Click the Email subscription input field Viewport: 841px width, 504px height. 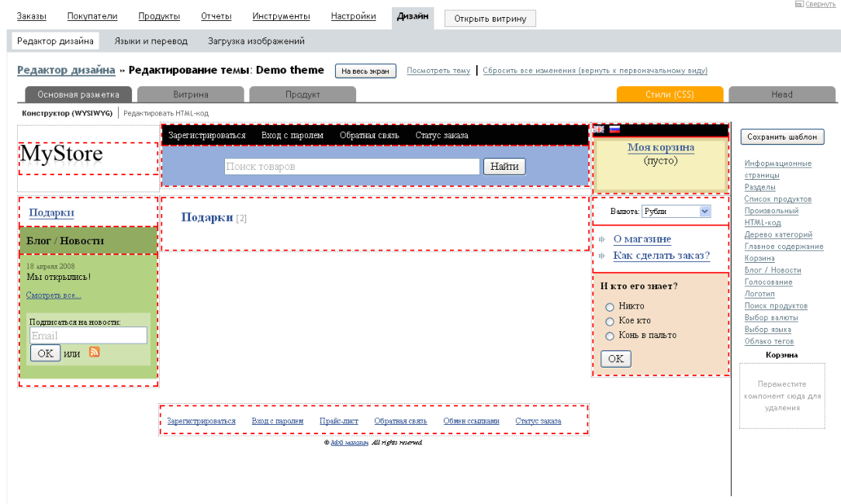pyautogui.click(x=88, y=336)
